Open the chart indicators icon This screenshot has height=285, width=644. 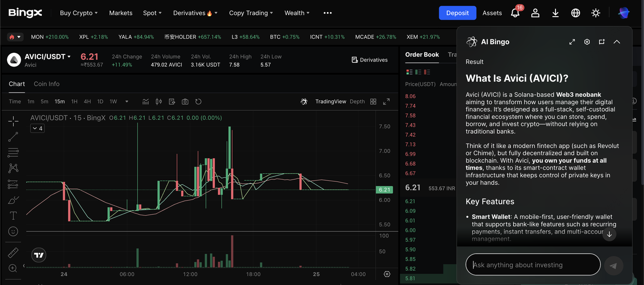point(145,102)
